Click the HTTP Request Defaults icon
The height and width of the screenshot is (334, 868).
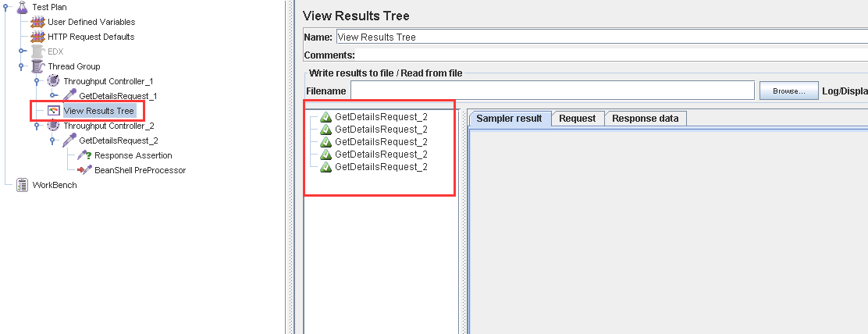[37, 37]
